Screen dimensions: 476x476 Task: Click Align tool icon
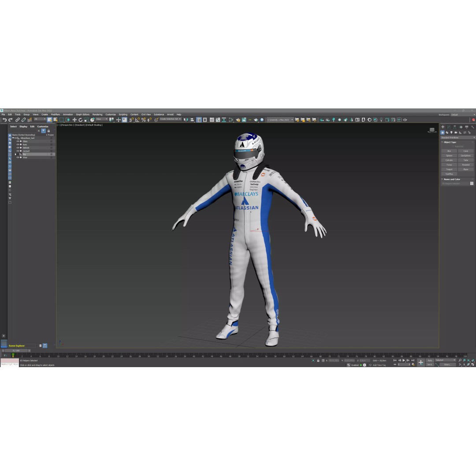tap(192, 120)
